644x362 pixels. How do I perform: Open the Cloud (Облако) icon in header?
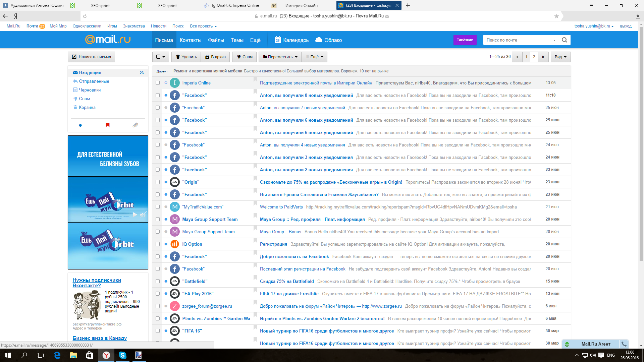coord(319,40)
